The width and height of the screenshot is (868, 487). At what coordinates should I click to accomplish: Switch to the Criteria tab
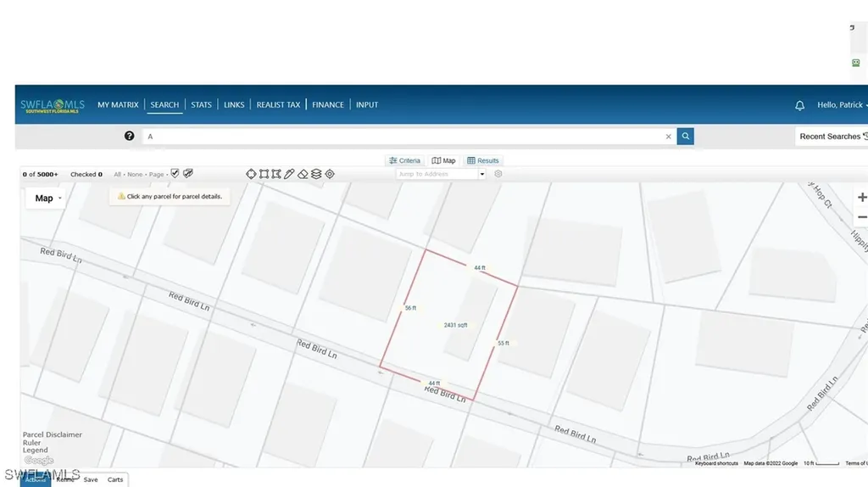pos(404,160)
